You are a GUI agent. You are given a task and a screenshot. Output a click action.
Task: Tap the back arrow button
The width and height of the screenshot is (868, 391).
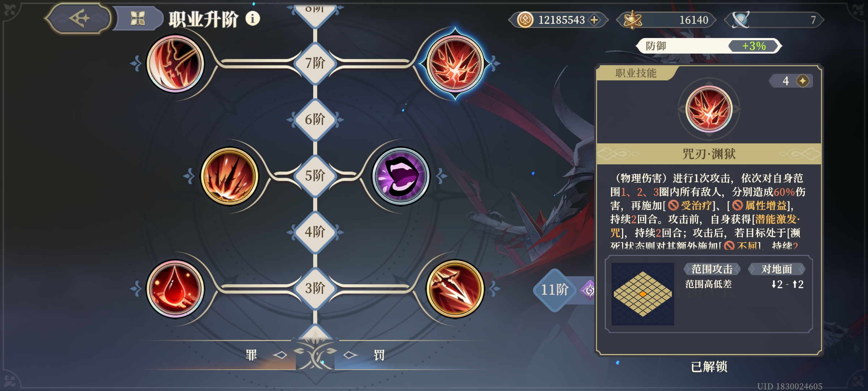78,18
